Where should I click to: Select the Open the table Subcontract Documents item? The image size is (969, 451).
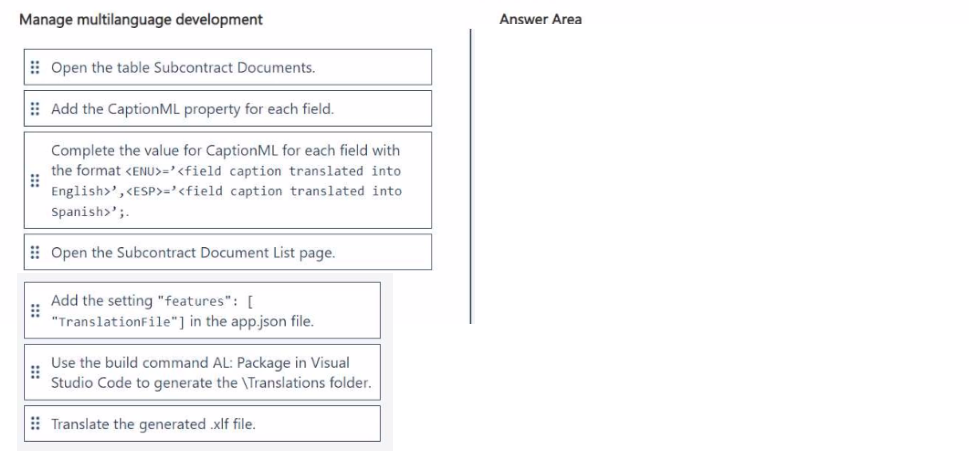227,67
